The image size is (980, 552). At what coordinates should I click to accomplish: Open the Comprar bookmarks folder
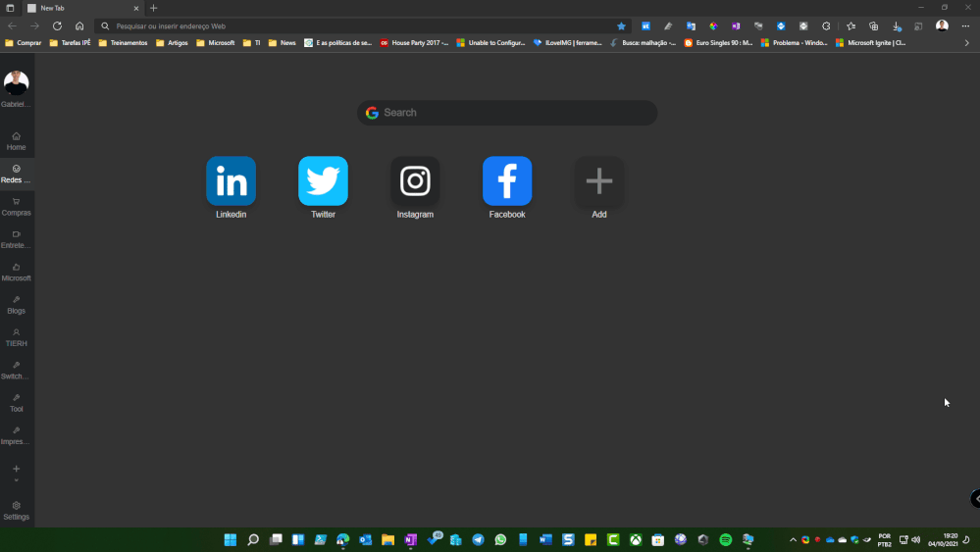pyautogui.click(x=24, y=43)
